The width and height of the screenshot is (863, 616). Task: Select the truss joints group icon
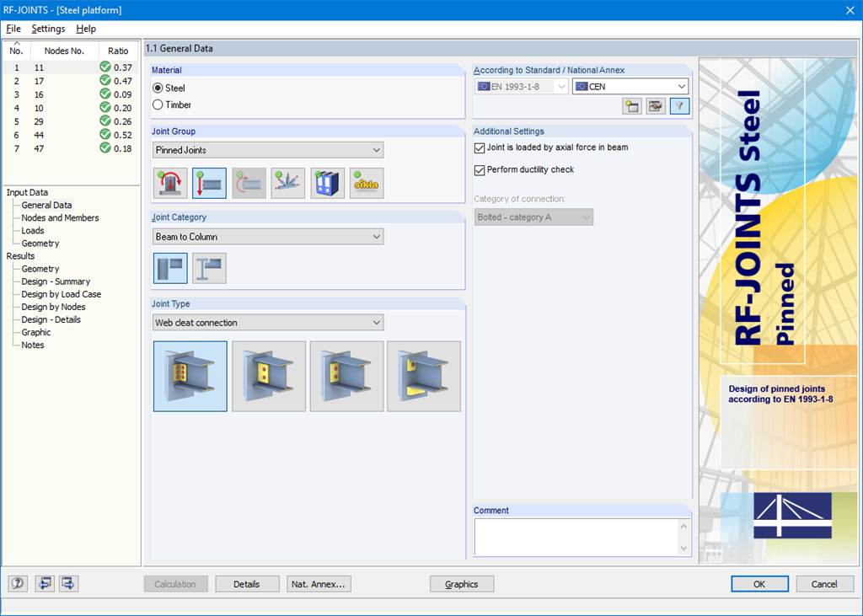tap(287, 183)
